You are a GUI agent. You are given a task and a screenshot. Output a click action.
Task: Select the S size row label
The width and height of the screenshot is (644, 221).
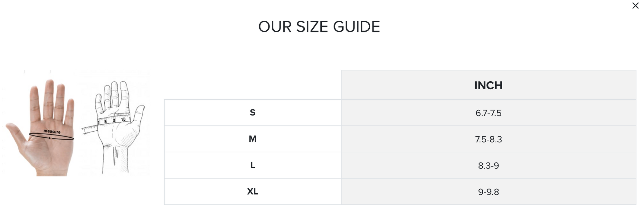point(252,113)
